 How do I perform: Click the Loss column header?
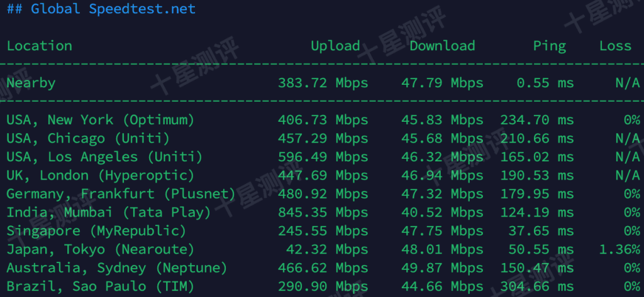pos(615,46)
